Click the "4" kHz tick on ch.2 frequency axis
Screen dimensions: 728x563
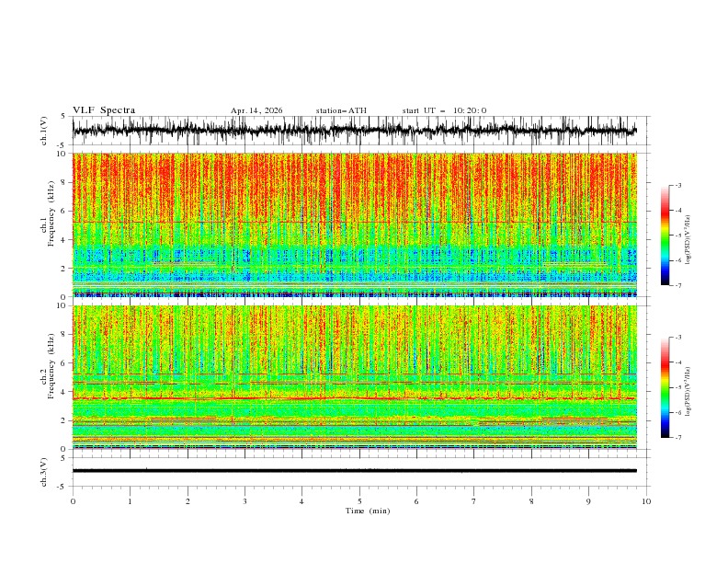click(x=65, y=392)
